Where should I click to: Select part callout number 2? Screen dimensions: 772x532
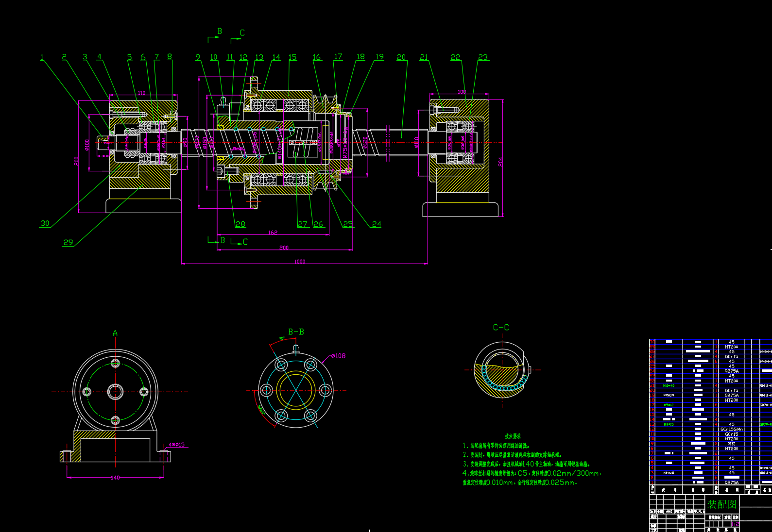click(x=64, y=57)
